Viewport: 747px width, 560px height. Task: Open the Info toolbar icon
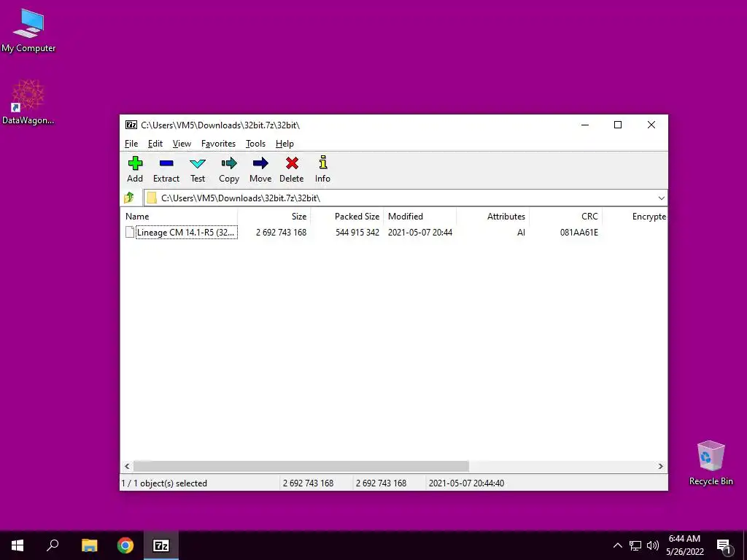click(x=323, y=163)
